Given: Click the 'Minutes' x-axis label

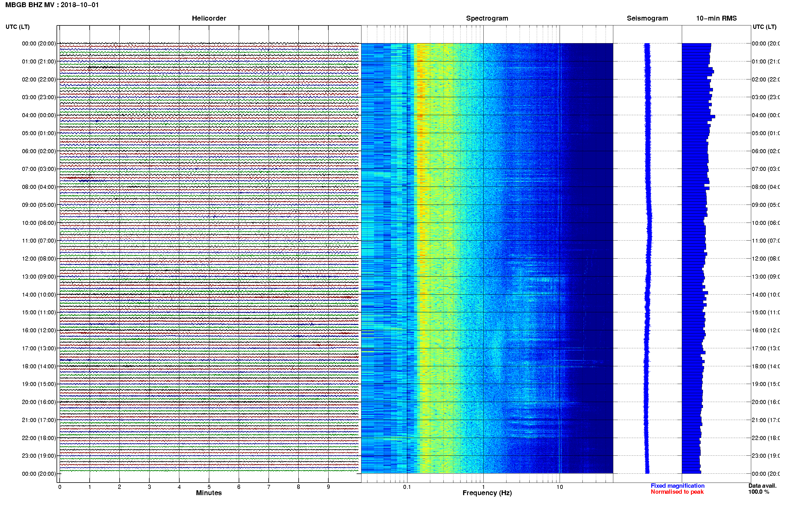Looking at the screenshot, I should (x=209, y=493).
